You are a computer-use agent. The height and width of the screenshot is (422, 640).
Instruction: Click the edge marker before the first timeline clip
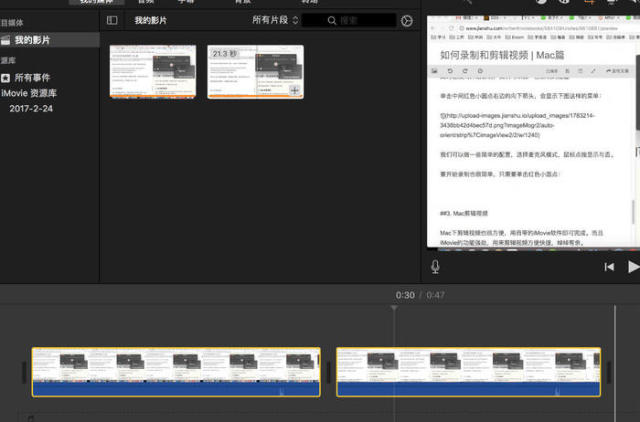click(x=24, y=372)
